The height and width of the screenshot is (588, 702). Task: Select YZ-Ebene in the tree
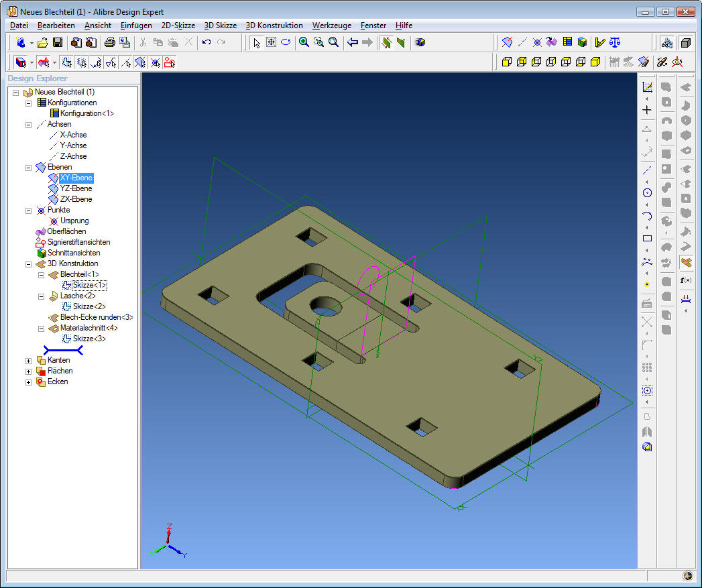coord(76,188)
